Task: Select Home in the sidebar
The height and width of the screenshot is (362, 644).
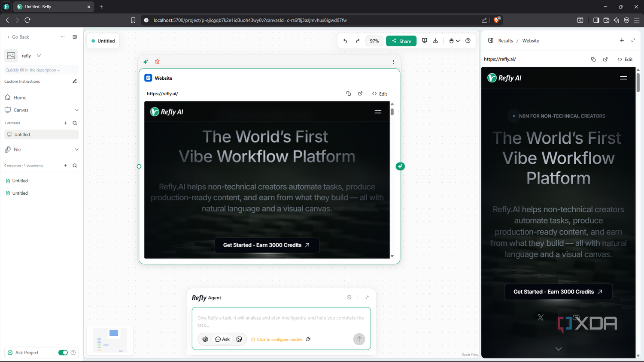Action: click(x=41, y=97)
